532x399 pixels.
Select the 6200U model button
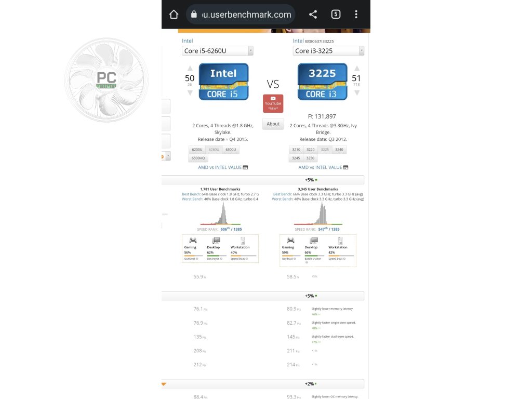(x=197, y=149)
